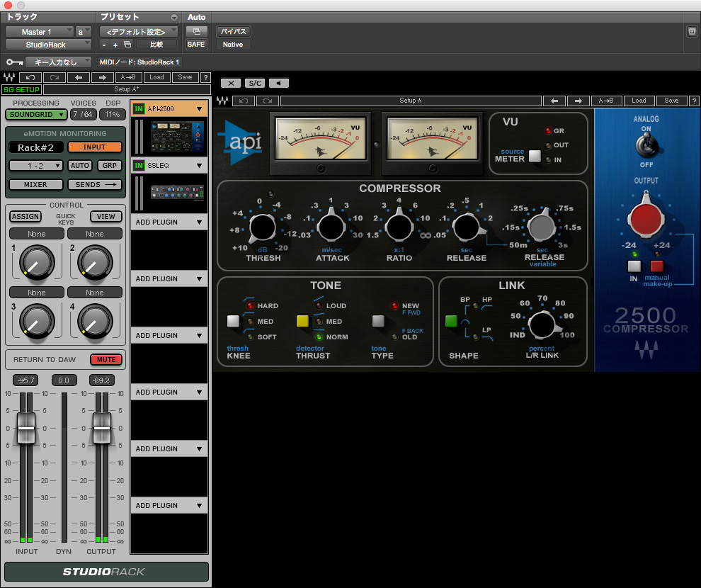The width and height of the screenshot is (701, 588).
Task: Redo using the StudioRack toolbar redo arrow
Action: click(55, 77)
